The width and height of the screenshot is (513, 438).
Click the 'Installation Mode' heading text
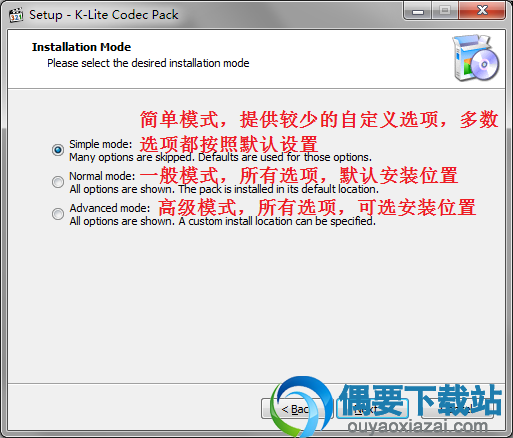pos(81,47)
